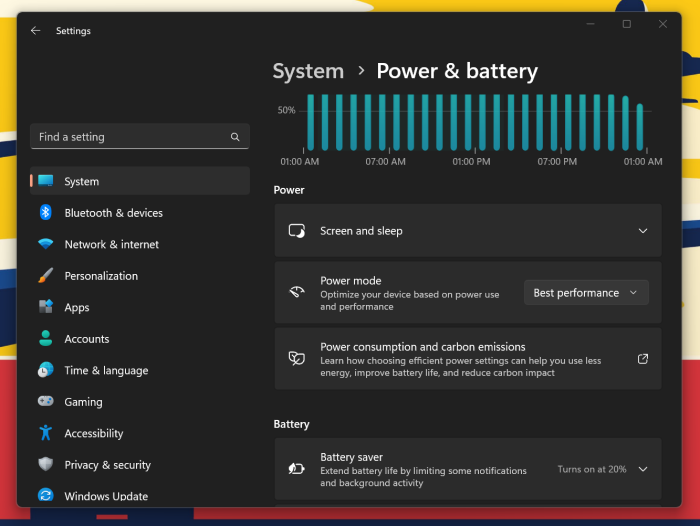Click the back arrow in Settings header

36,31
